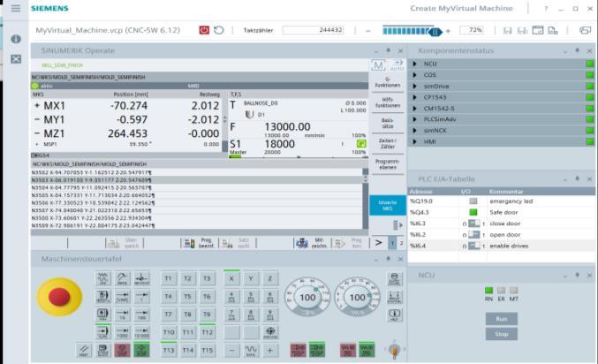
Task: Click the green CYCLE START key
Action: [x=141, y=350]
